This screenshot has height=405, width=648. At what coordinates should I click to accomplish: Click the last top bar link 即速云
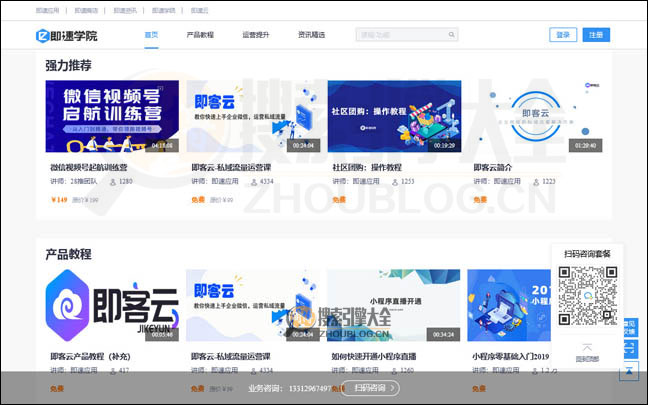point(199,11)
